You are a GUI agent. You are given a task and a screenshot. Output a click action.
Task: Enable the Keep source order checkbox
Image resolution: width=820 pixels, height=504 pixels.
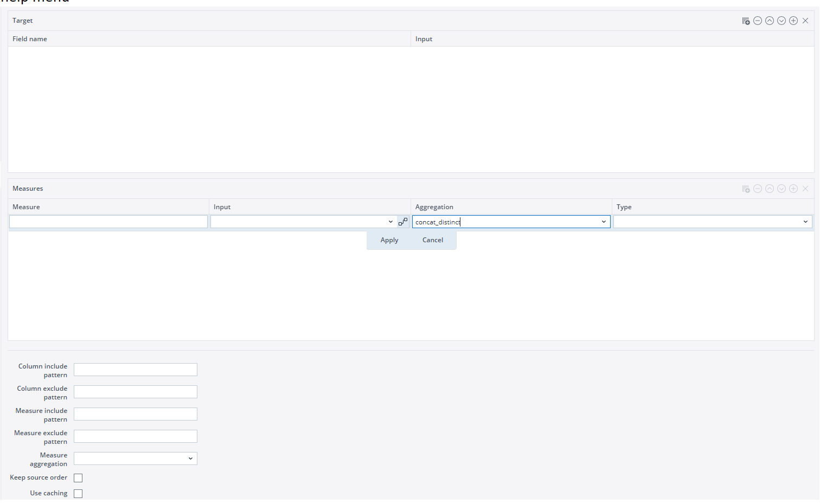[78, 478]
